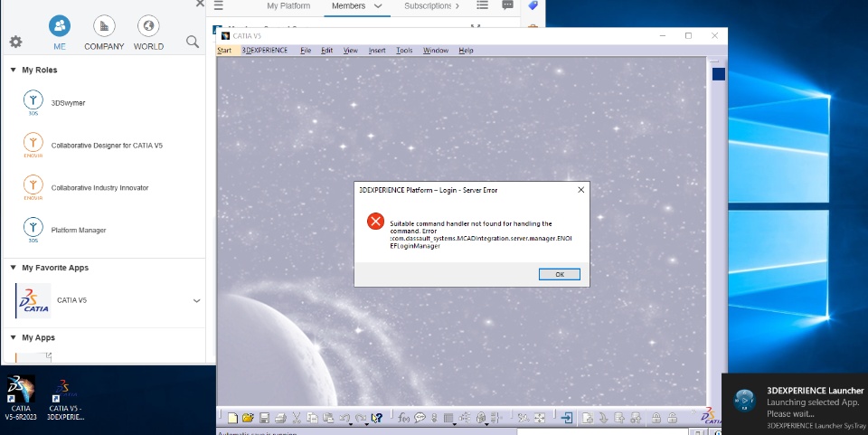Open the Members tab dropdown chevron
The image size is (868, 435).
378,6
